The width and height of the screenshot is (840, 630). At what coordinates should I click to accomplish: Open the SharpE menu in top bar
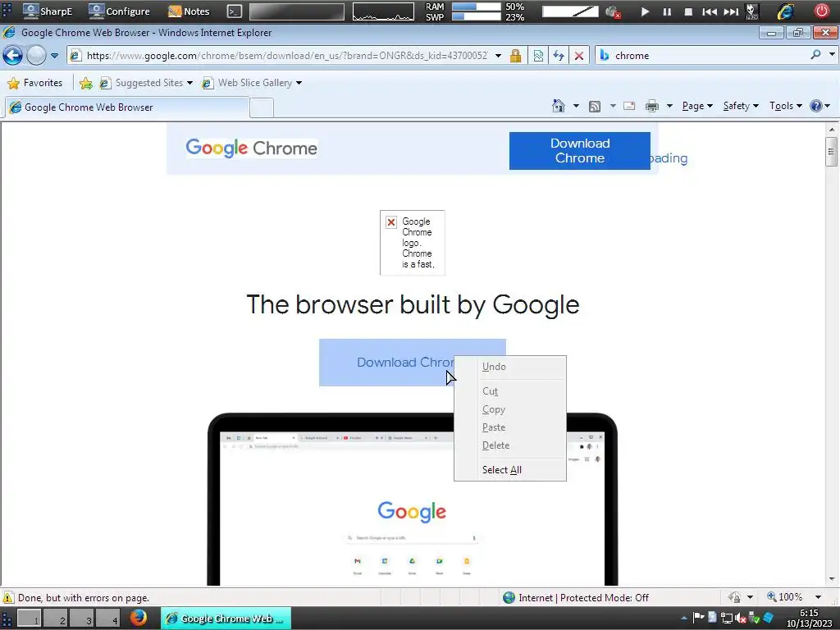48,11
